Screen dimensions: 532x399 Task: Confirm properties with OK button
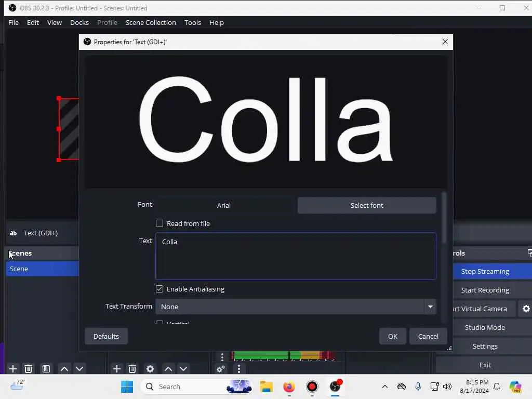click(x=393, y=336)
